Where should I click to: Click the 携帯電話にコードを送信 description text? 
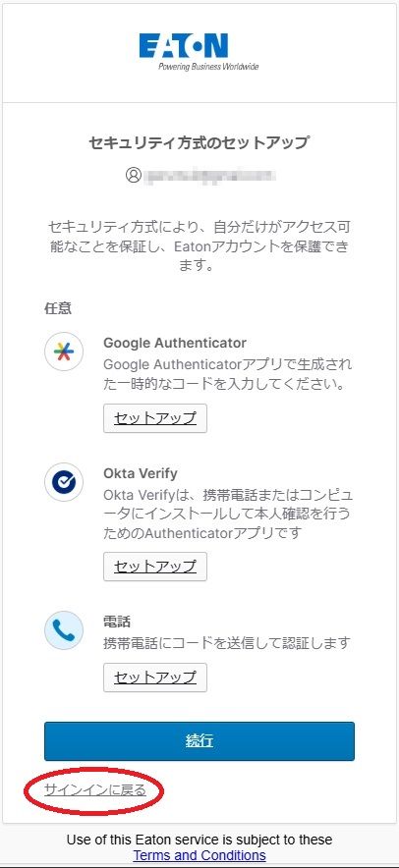pyautogui.click(x=227, y=643)
